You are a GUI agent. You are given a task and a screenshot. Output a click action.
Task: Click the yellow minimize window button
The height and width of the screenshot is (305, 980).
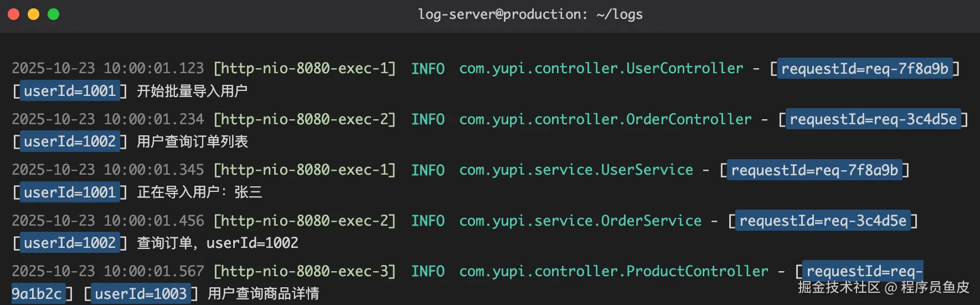34,14
